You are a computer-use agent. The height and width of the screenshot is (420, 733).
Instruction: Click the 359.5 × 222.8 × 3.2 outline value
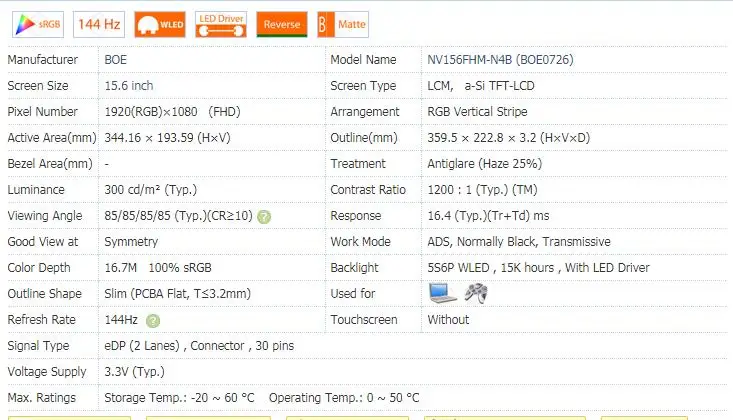point(509,138)
